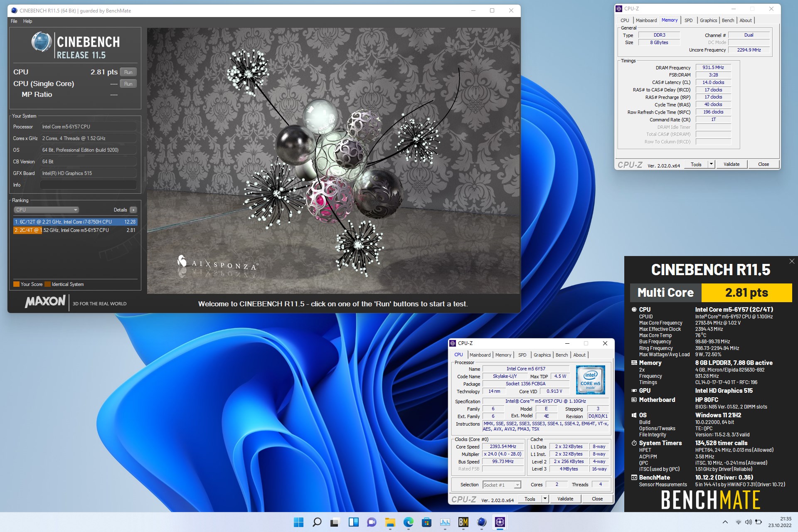This screenshot has width=798, height=532.
Task: Switch to the CPU tab in the Memory CPU-Z window
Action: click(625, 20)
